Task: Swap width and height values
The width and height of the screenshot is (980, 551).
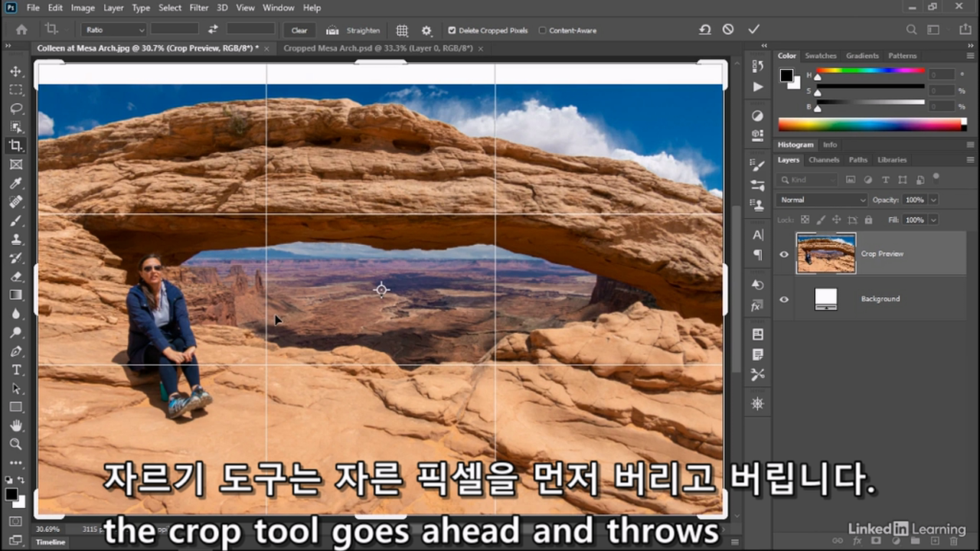Action: (213, 29)
